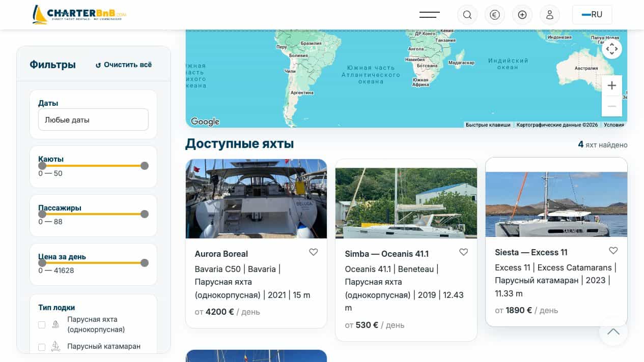The height and width of the screenshot is (362, 644).
Task: Open the user account icon
Action: pyautogui.click(x=550, y=15)
